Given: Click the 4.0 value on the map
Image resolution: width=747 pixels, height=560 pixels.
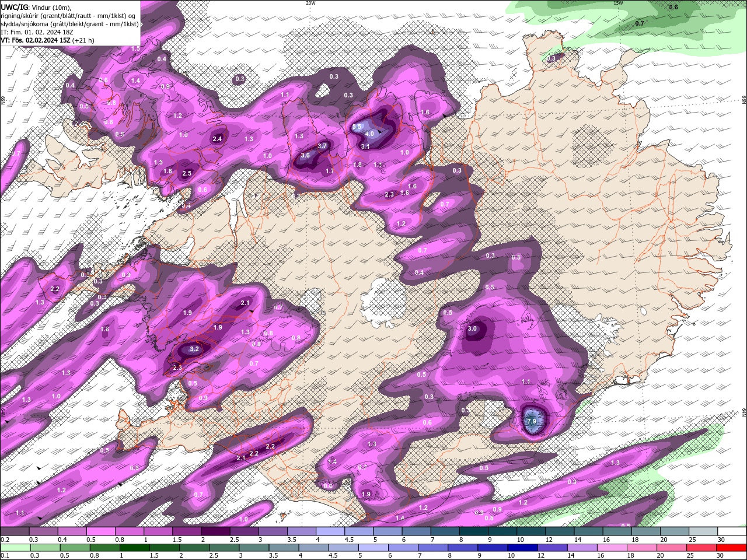Looking at the screenshot, I should (x=369, y=134).
